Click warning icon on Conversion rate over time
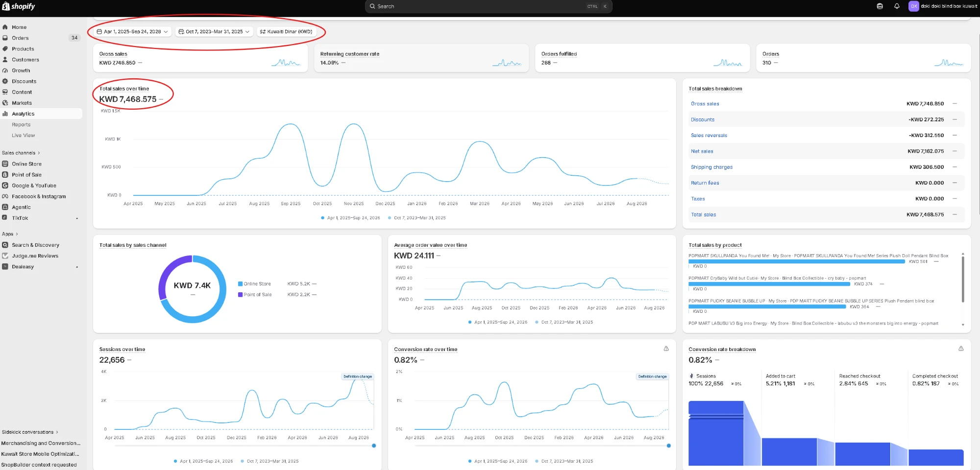Viewport: 980px width, 470px height. pos(666,349)
